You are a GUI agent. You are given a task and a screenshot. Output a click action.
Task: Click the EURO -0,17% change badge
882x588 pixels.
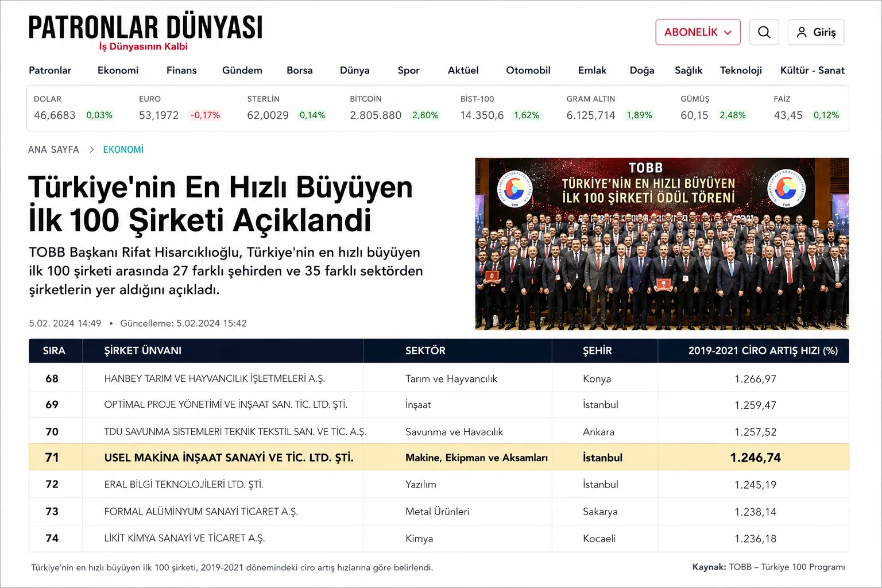[x=205, y=115]
